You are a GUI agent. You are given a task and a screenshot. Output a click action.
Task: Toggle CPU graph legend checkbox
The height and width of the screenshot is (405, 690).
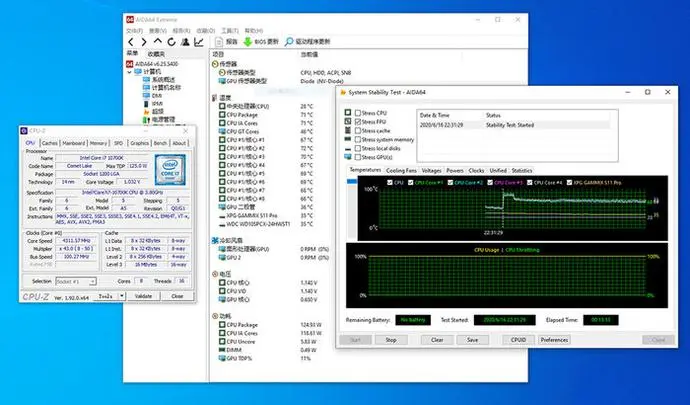click(390, 182)
